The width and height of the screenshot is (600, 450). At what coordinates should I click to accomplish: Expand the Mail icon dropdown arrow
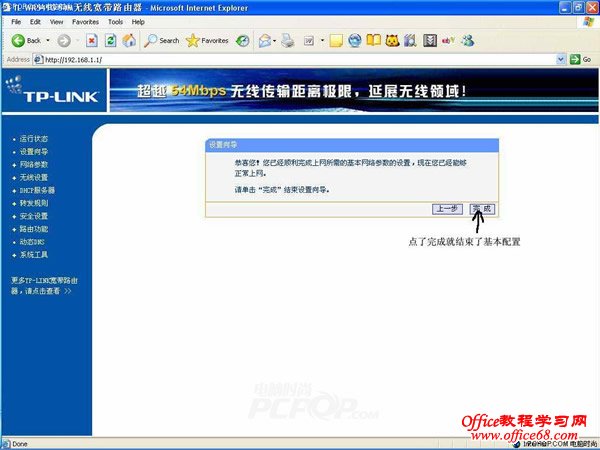tap(275, 41)
